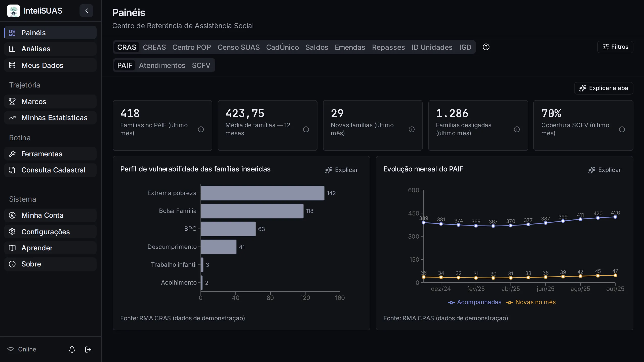The image size is (644, 362).
Task: Toggle the Acompanhadas legend series
Action: 474,302
